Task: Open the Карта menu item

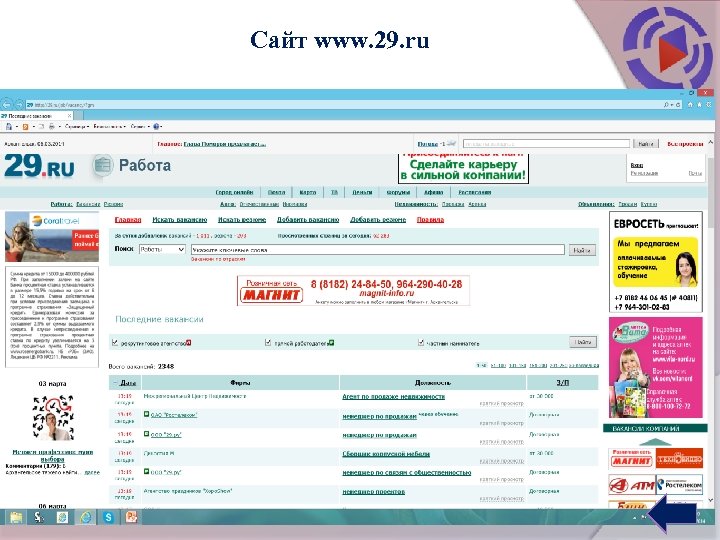Action: click(308, 192)
